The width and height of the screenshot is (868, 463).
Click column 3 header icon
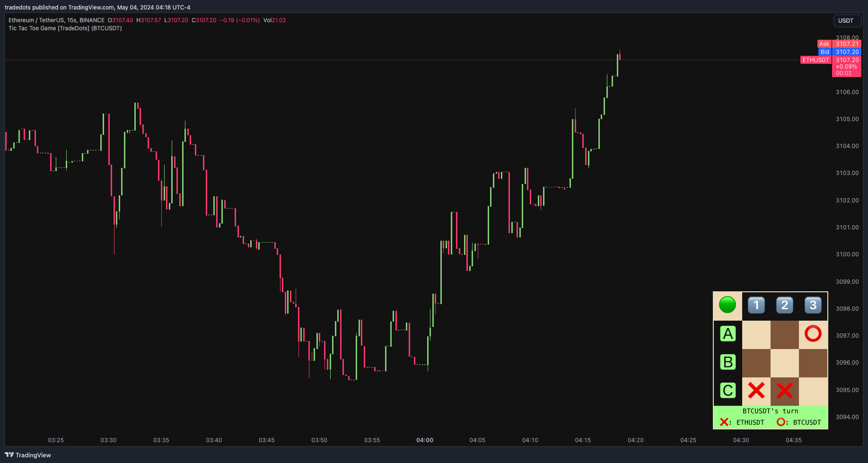click(813, 306)
